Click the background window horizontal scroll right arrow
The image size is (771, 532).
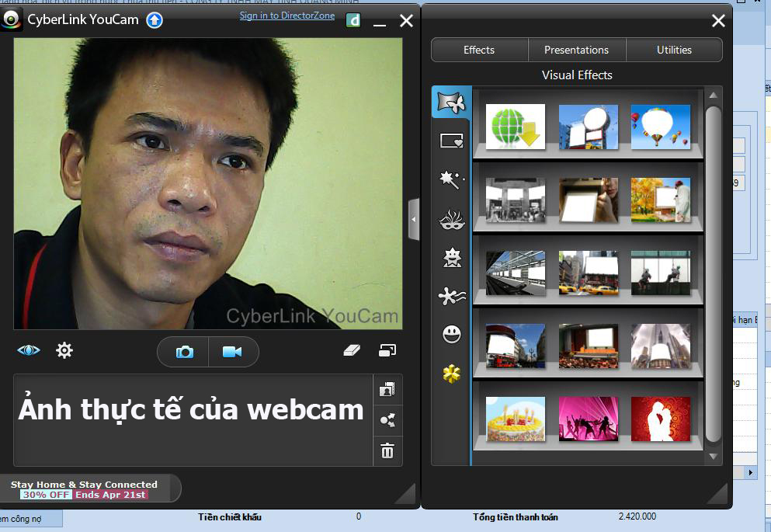(x=750, y=472)
